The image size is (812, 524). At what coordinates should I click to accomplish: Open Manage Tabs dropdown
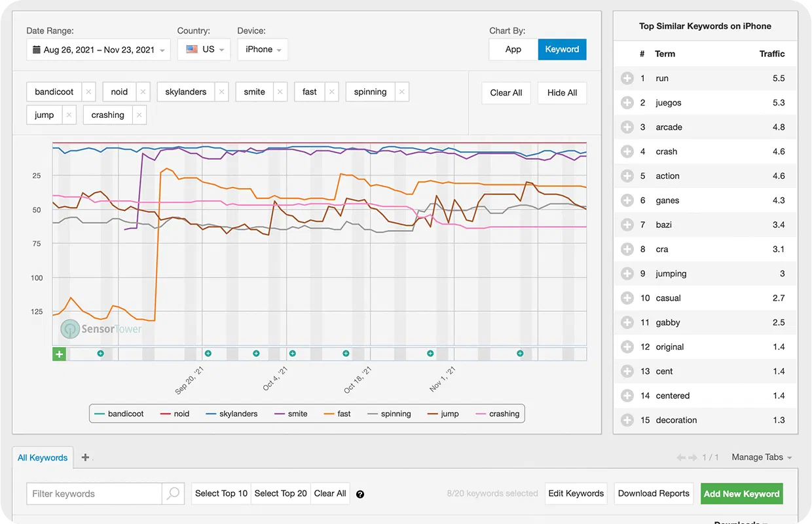pos(762,457)
